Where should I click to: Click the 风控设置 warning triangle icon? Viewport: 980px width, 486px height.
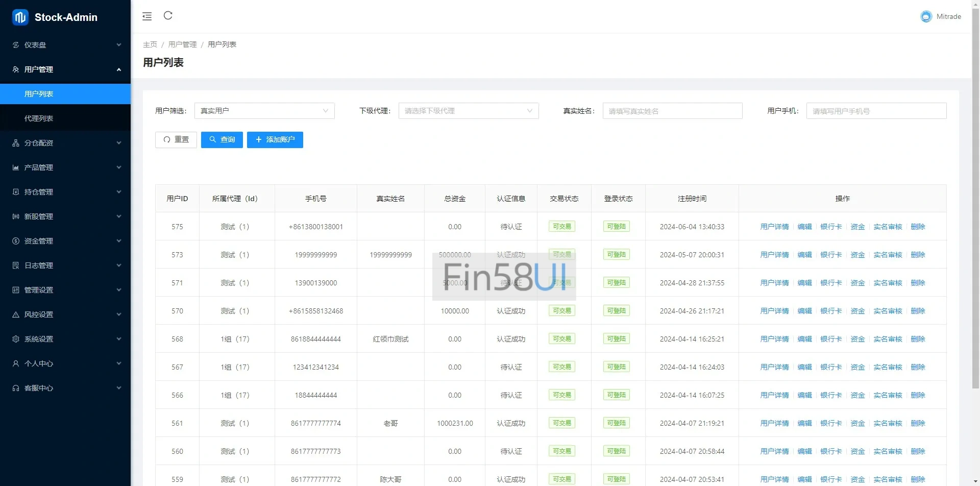[16, 314]
